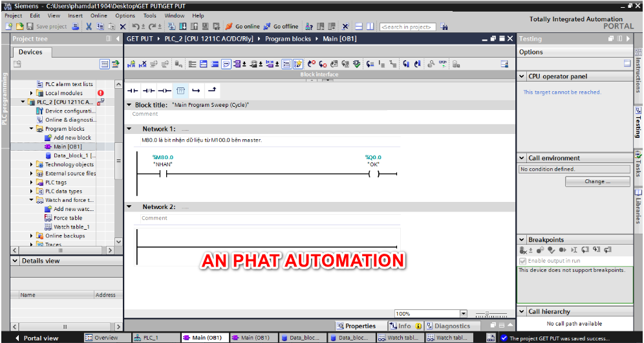Click the Insert network icon

point(132,64)
